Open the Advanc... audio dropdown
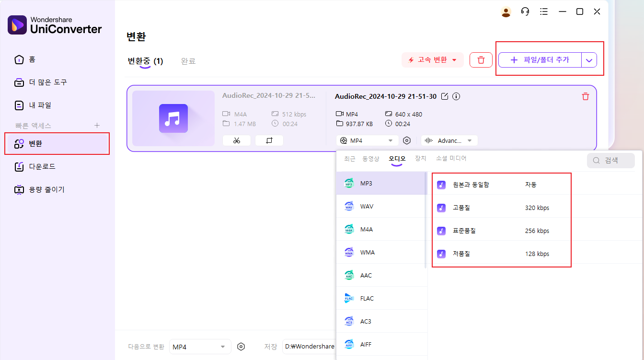 (x=449, y=140)
